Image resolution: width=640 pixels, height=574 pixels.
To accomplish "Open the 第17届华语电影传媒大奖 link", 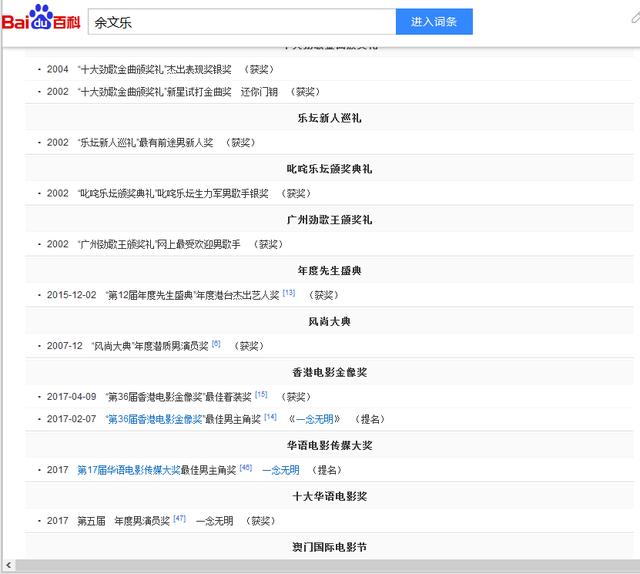I will click(x=129, y=470).
